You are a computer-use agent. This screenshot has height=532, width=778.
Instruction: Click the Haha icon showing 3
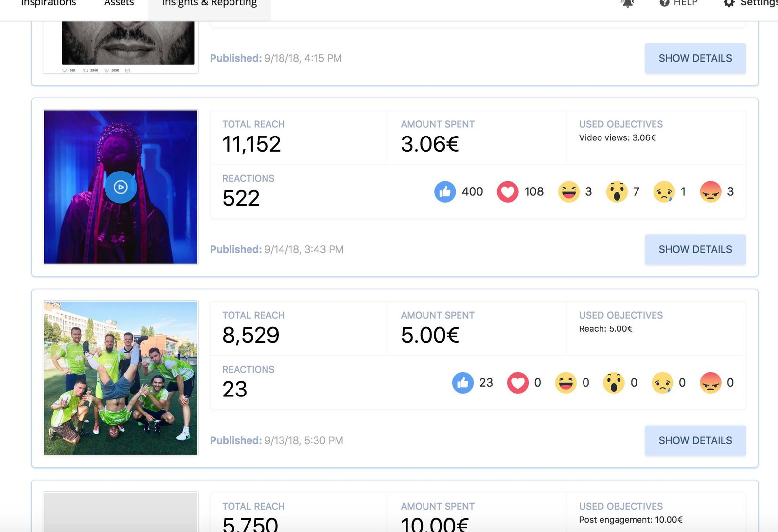click(x=569, y=191)
